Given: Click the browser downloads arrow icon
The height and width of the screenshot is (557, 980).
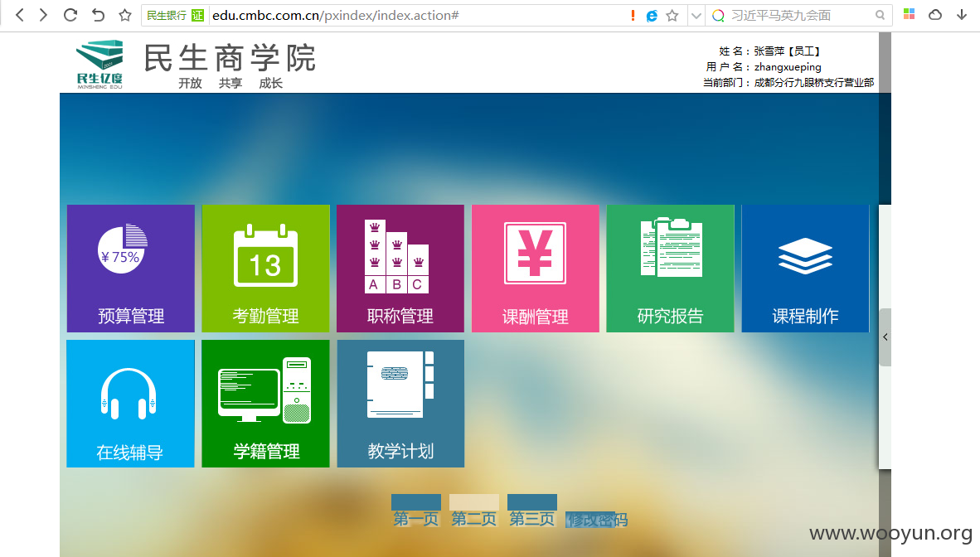Looking at the screenshot, I should tap(962, 14).
